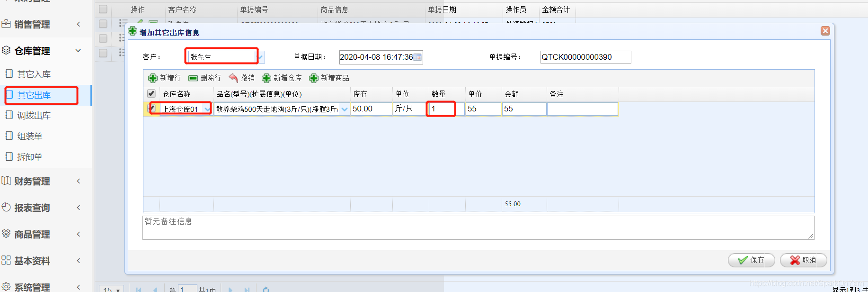
Task: Click the 报表查询 chart icon
Action: tap(6, 207)
